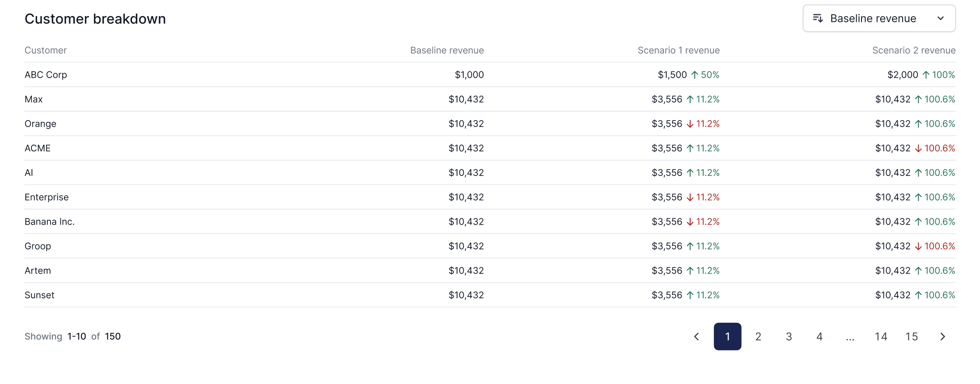
Task: Click the sort icon in Baseline revenue dropdown
Action: (x=818, y=18)
